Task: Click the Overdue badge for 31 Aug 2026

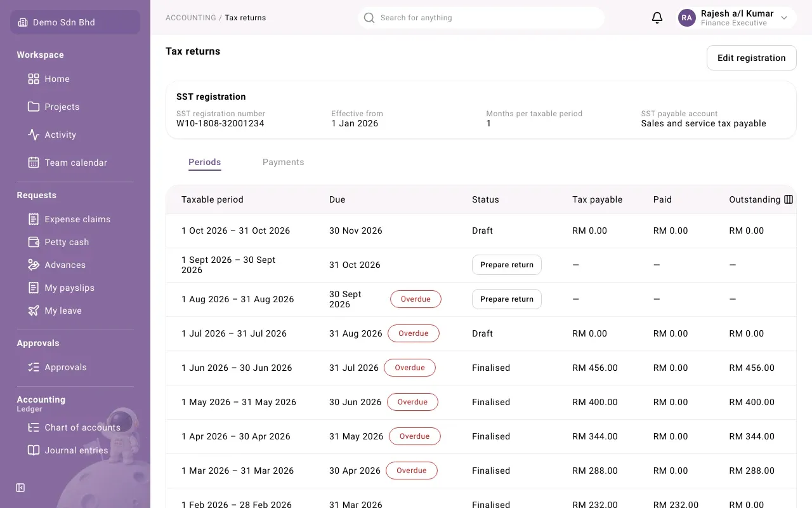Action: coord(413,333)
